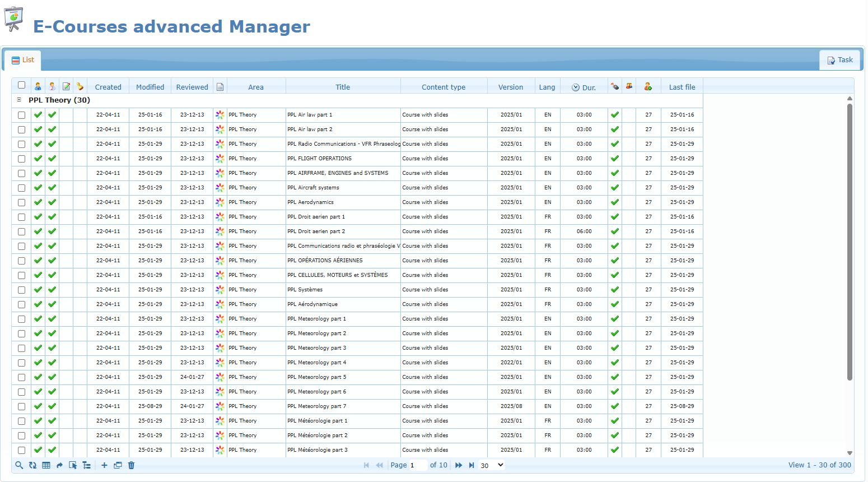Toggle the select-all checkbox in header

coord(21,85)
